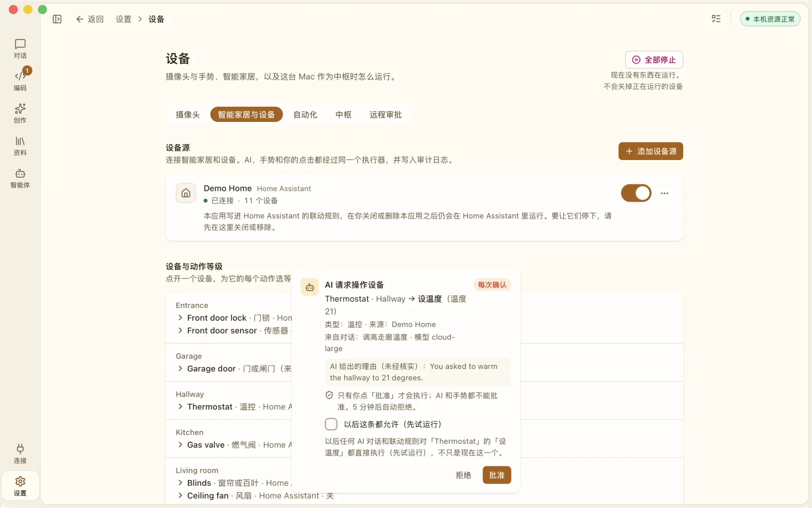Open the 对话 chat sidebar icon

[x=20, y=49]
